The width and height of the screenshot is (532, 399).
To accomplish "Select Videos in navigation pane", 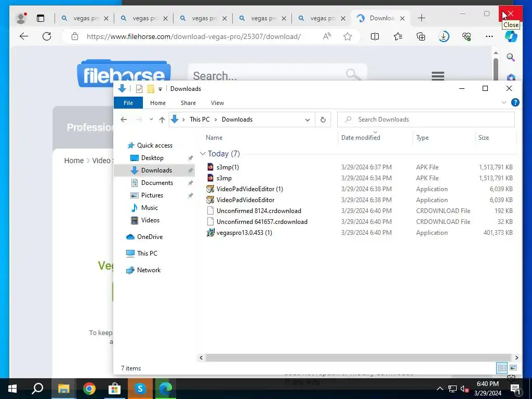I will tap(150, 220).
